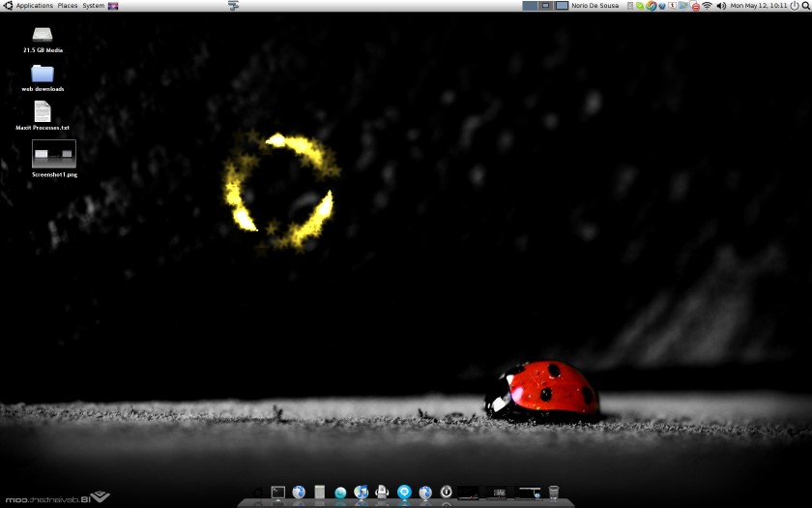Switch to the third workspace in switcher
The width and height of the screenshot is (812, 508).
pos(561,6)
